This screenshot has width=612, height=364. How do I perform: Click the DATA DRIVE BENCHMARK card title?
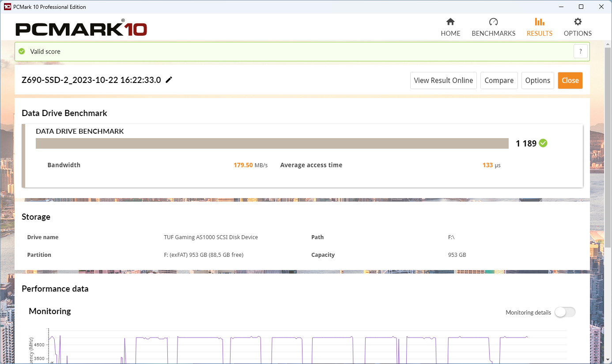[79, 131]
